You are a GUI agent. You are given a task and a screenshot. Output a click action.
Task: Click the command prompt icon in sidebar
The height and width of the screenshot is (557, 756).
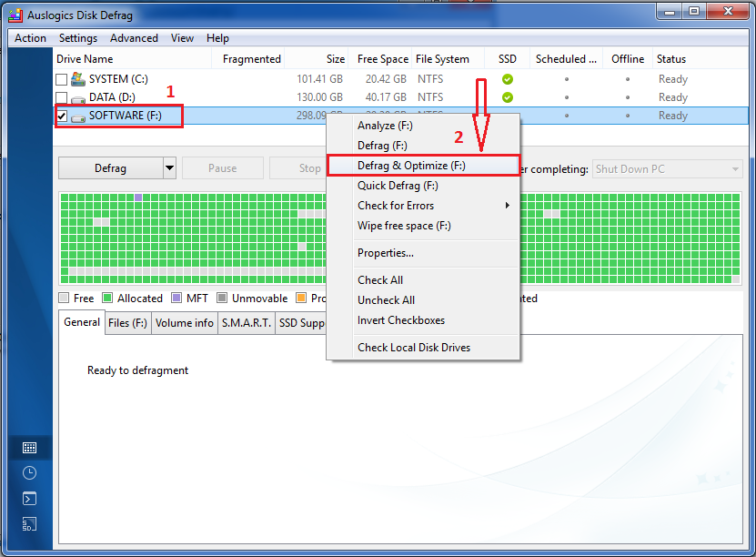29,499
